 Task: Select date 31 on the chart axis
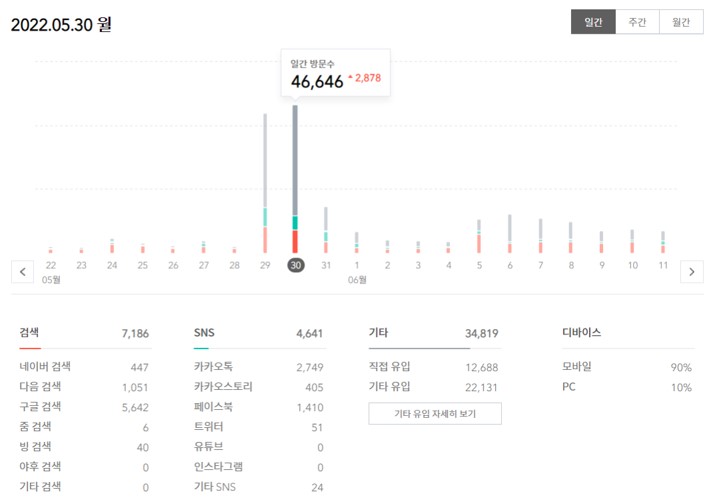pos(326,265)
